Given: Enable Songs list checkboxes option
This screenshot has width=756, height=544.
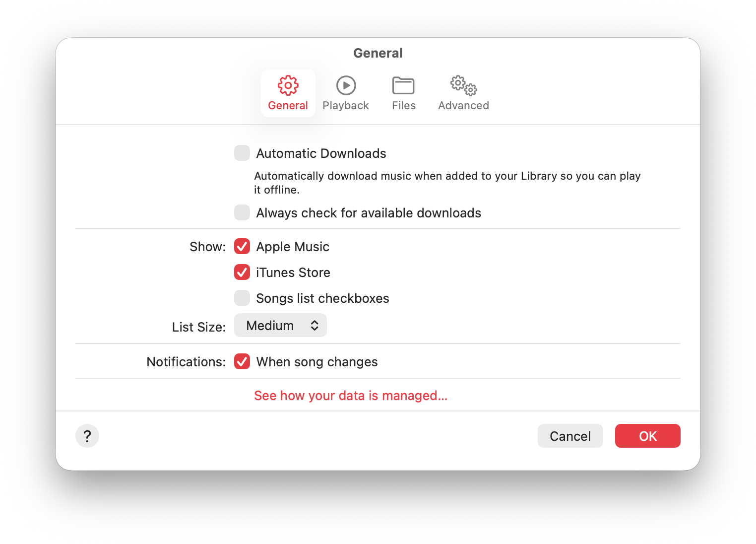Looking at the screenshot, I should [x=242, y=298].
